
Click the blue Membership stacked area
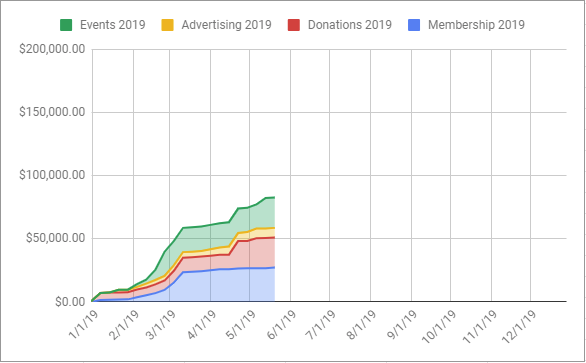(224, 286)
